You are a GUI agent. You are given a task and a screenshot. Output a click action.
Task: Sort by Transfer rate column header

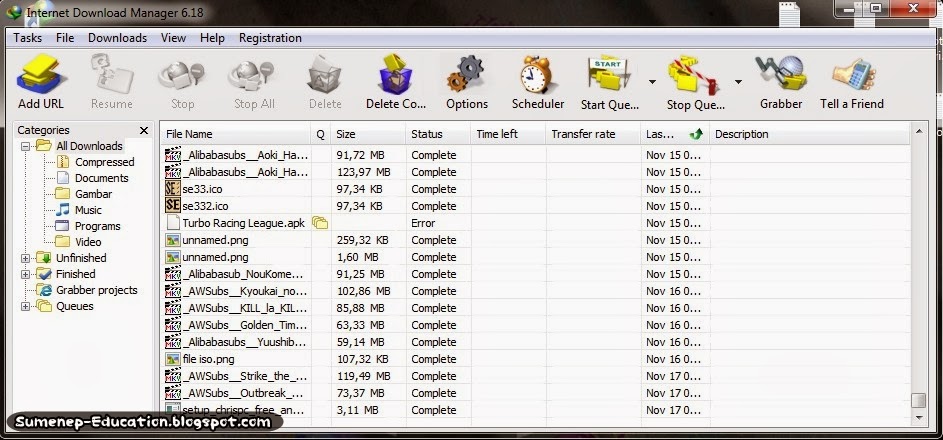593,134
